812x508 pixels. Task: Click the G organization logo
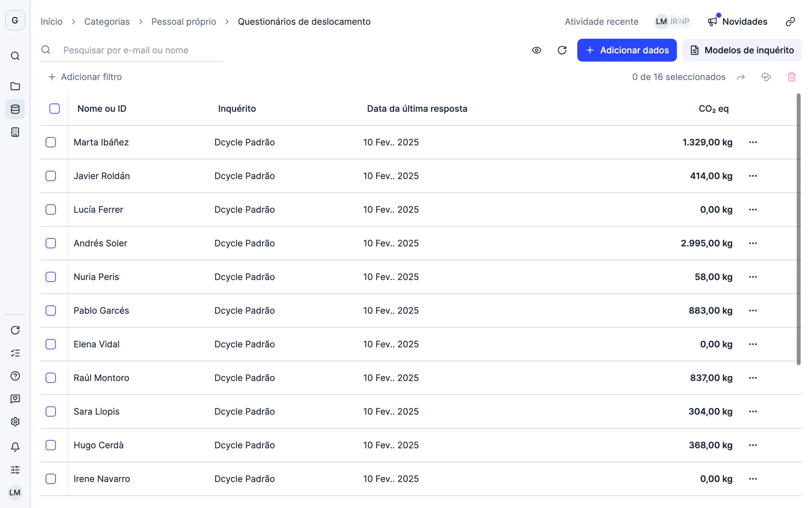(15, 20)
